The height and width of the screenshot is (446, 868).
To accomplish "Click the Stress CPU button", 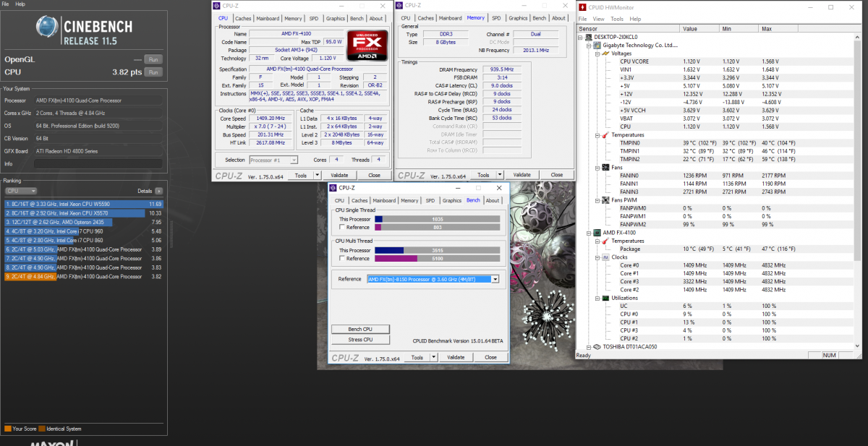I will click(x=361, y=339).
